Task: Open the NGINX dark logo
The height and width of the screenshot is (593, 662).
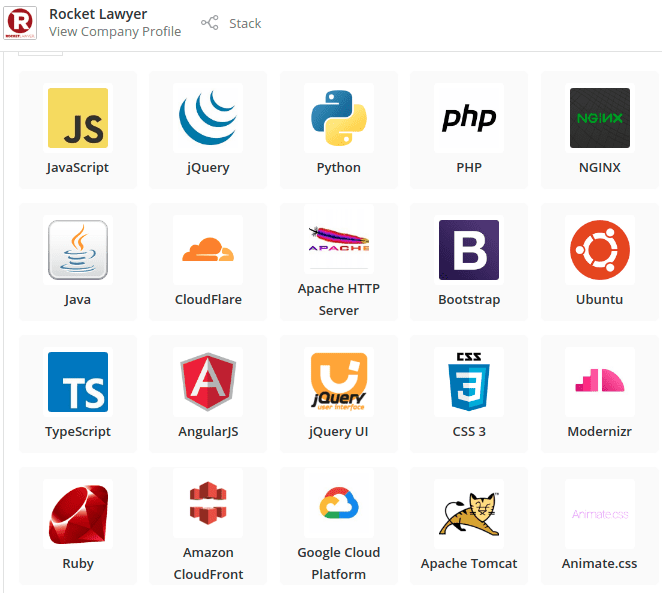Action: [x=600, y=118]
